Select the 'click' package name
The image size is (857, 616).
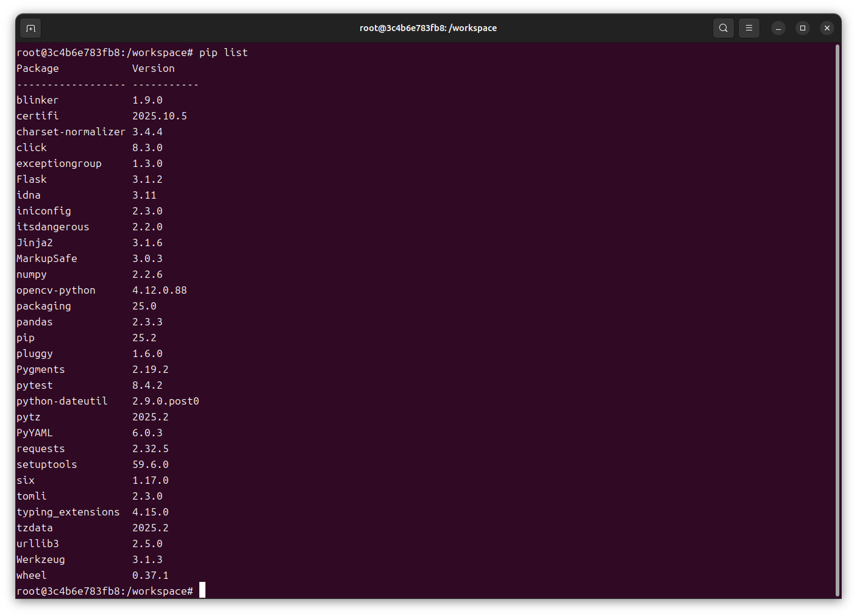[32, 148]
